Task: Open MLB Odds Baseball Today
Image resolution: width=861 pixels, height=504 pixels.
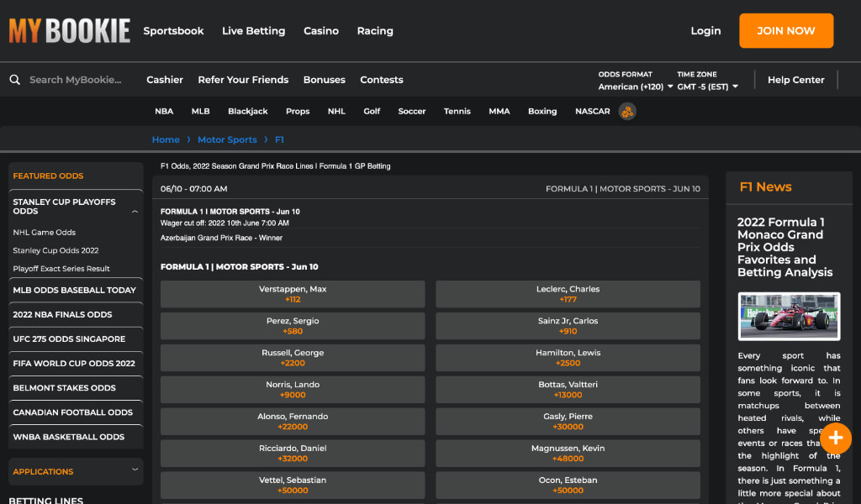Action: point(76,290)
